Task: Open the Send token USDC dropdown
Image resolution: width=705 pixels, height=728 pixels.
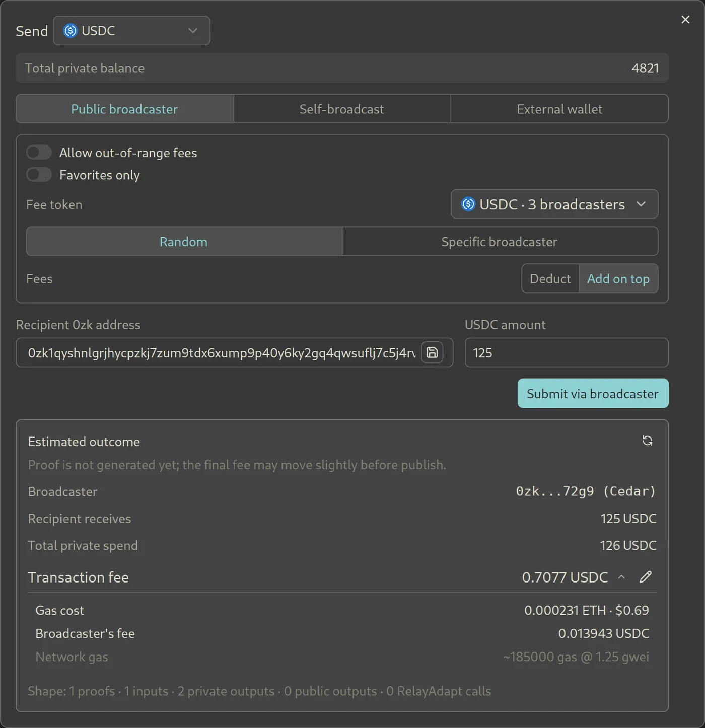Action: click(x=131, y=31)
